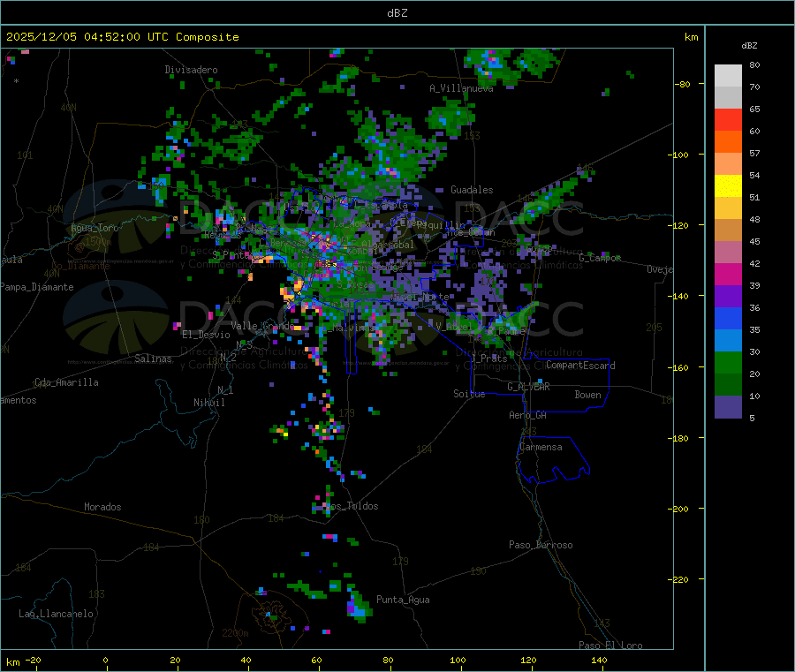Click the royal blue 35-36 dBZ swatch
Image resolution: width=795 pixels, height=672 pixels.
coord(728,318)
